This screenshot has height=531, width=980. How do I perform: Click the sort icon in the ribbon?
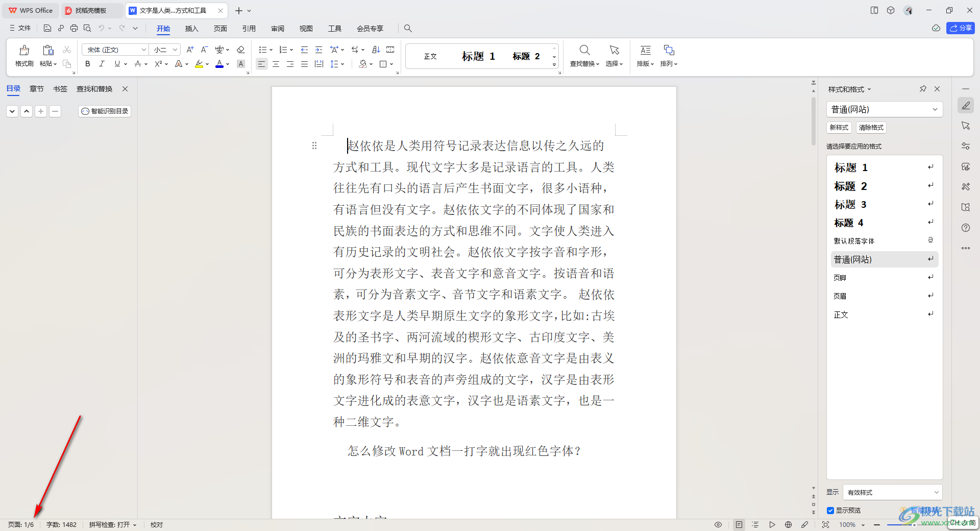point(376,50)
